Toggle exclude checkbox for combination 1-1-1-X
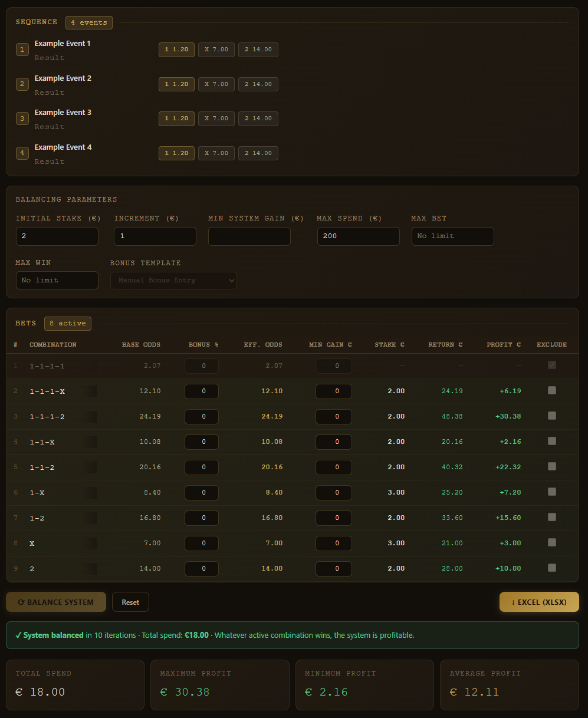The image size is (588, 718). coord(552,390)
